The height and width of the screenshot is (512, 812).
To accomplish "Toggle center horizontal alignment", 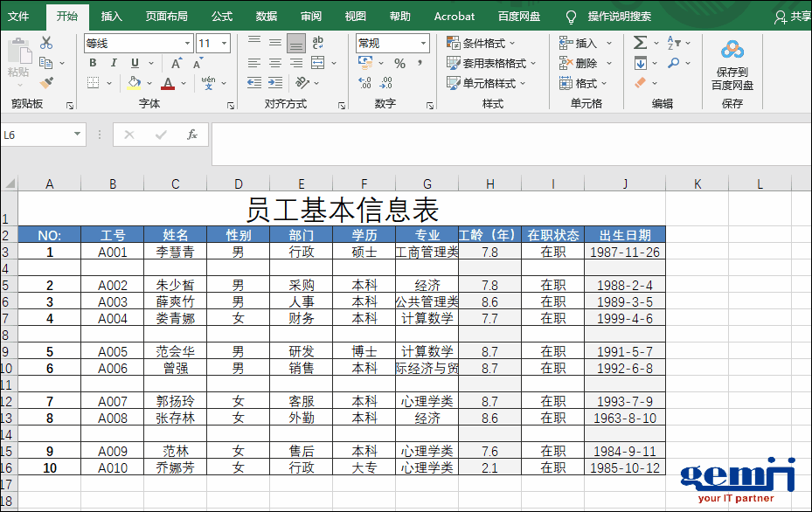I will pyautogui.click(x=275, y=63).
